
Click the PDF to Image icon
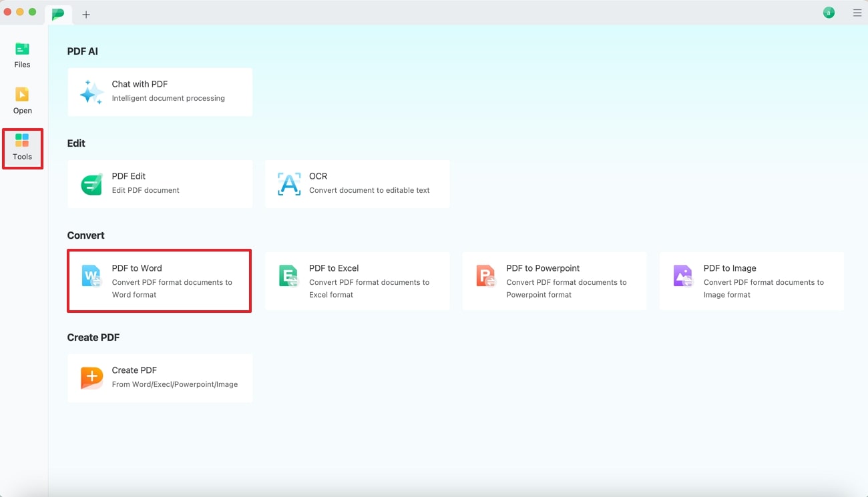click(683, 276)
